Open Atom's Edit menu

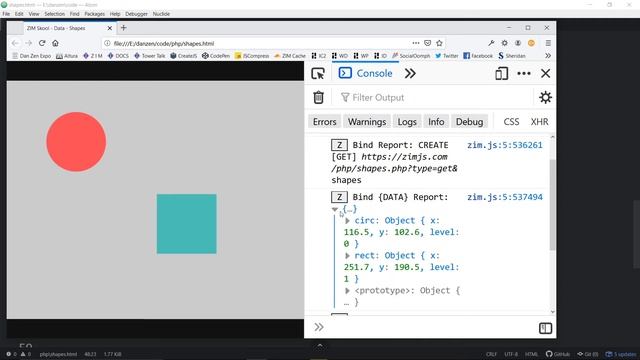pos(19,14)
